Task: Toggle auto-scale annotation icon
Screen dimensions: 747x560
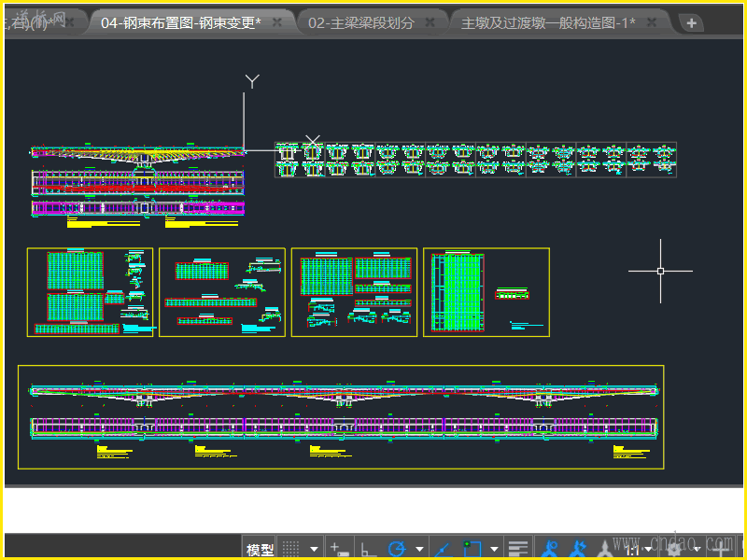Action: point(577,549)
